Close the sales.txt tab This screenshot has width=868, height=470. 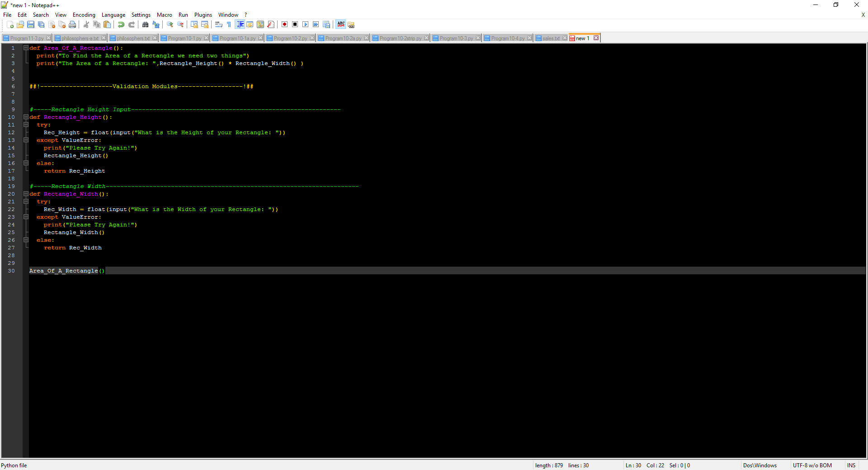(565, 38)
